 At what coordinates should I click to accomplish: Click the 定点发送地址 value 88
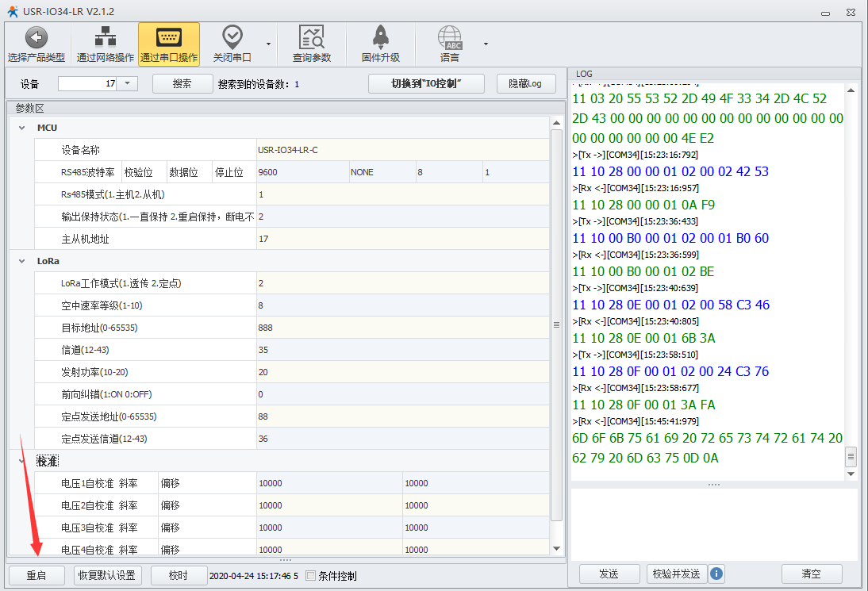[x=403, y=416]
